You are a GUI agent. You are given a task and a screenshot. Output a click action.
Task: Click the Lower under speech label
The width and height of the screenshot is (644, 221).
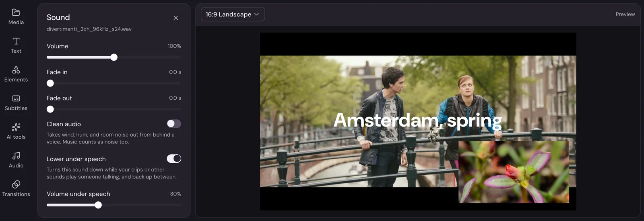click(76, 159)
